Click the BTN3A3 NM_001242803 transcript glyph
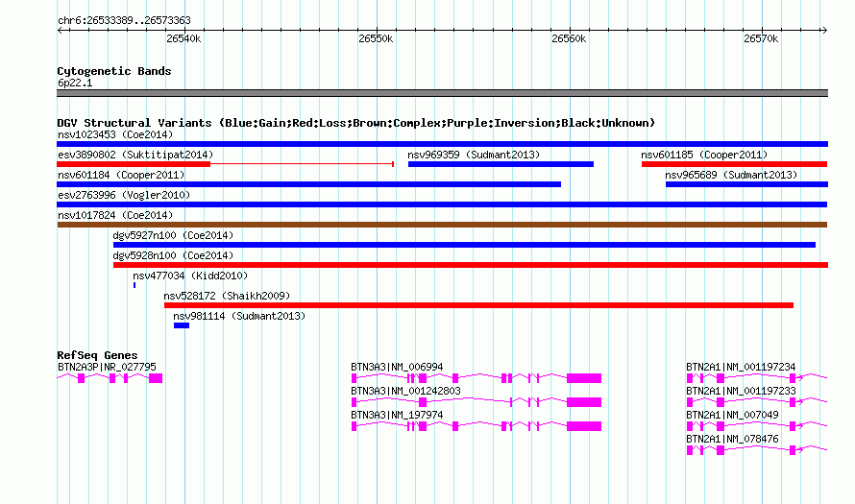The height and width of the screenshot is (504, 855). tap(476, 402)
